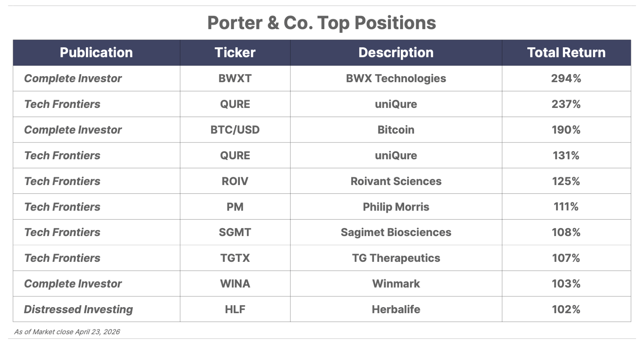
Task: Click the market close date footnote
Action: (67, 332)
